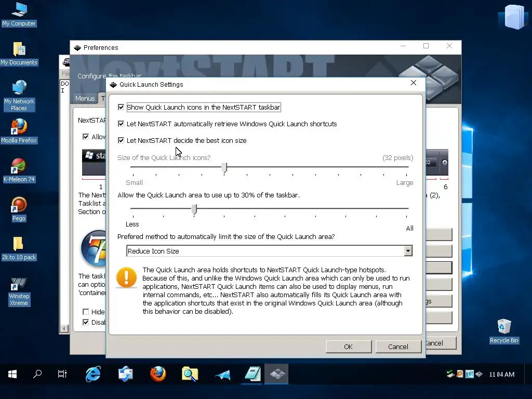
Task: Toggle automatically retrieve Windows Quick Launch shortcuts
Action: [x=121, y=124]
